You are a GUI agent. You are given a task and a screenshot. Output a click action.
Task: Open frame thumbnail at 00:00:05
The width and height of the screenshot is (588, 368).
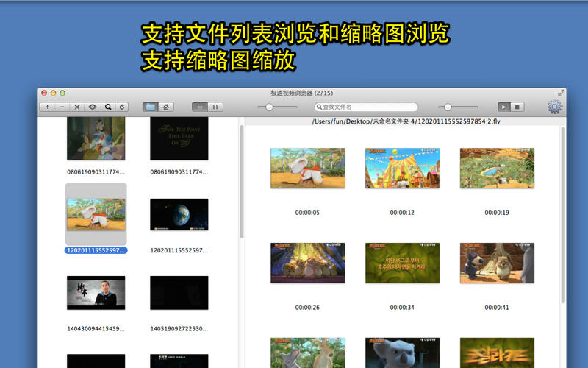(x=308, y=169)
